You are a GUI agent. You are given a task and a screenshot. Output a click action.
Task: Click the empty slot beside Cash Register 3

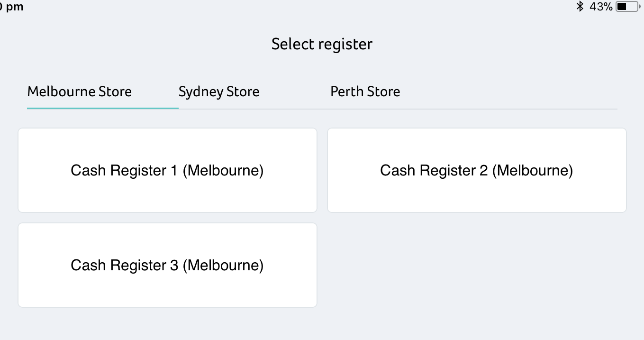477,265
